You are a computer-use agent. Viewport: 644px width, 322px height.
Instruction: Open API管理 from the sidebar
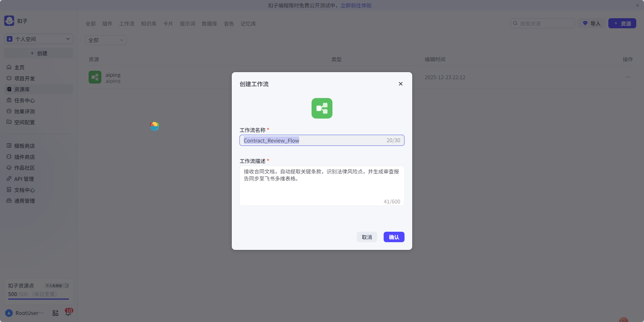pyautogui.click(x=9, y=179)
